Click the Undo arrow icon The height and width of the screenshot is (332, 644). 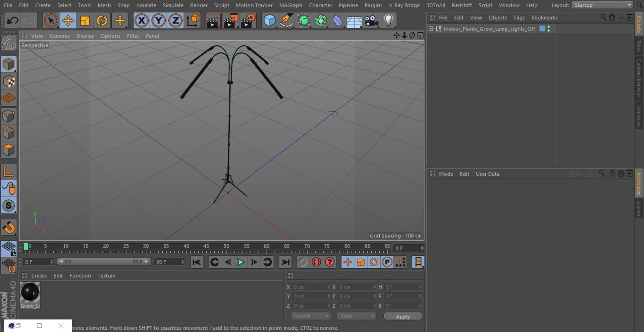pyautogui.click(x=13, y=21)
